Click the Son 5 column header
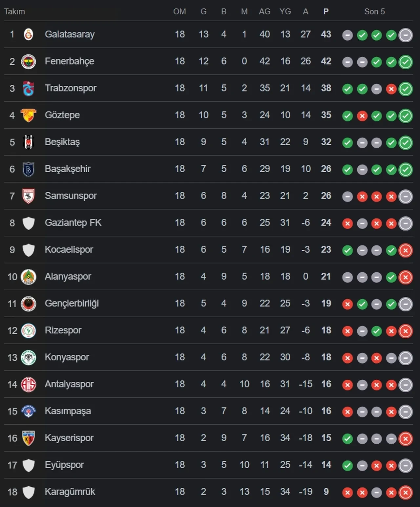This screenshot has height=507, width=420. coord(374,12)
